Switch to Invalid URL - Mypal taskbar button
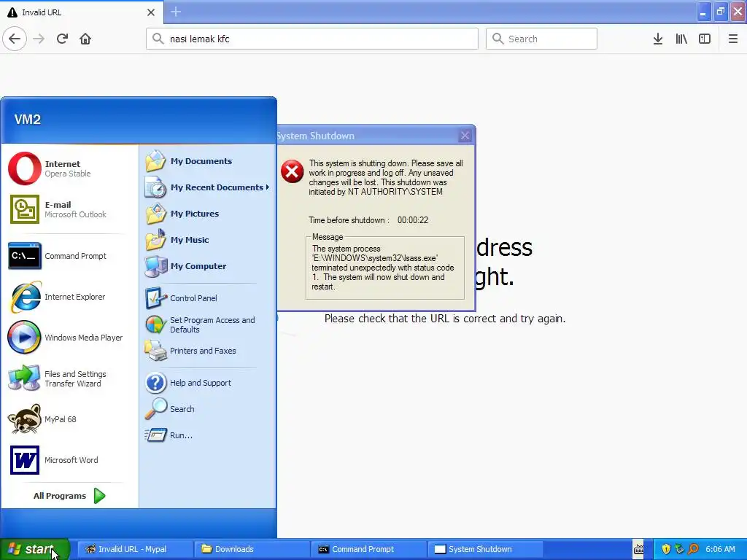This screenshot has width=747, height=560. tap(135, 549)
